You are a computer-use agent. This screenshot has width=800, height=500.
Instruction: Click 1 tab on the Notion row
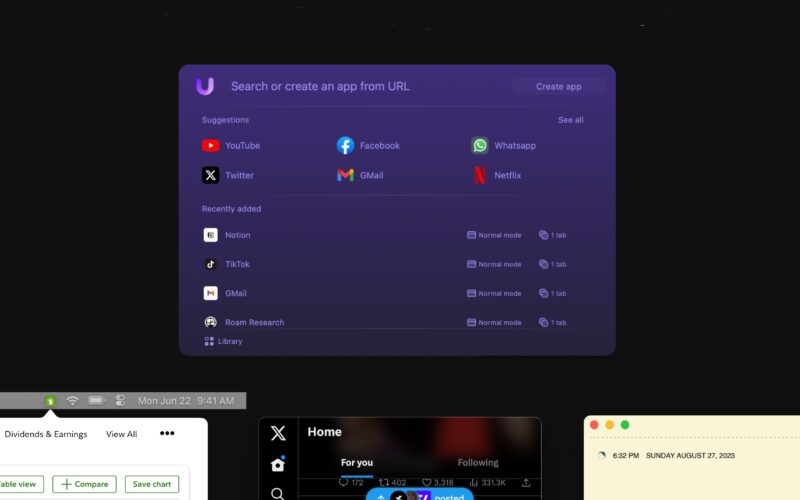click(x=553, y=235)
